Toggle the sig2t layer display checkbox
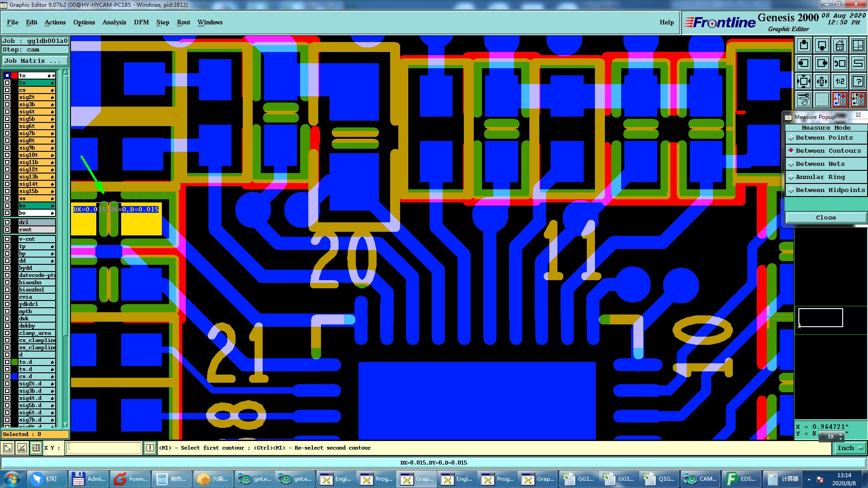This screenshot has height=488, width=868. [7, 97]
